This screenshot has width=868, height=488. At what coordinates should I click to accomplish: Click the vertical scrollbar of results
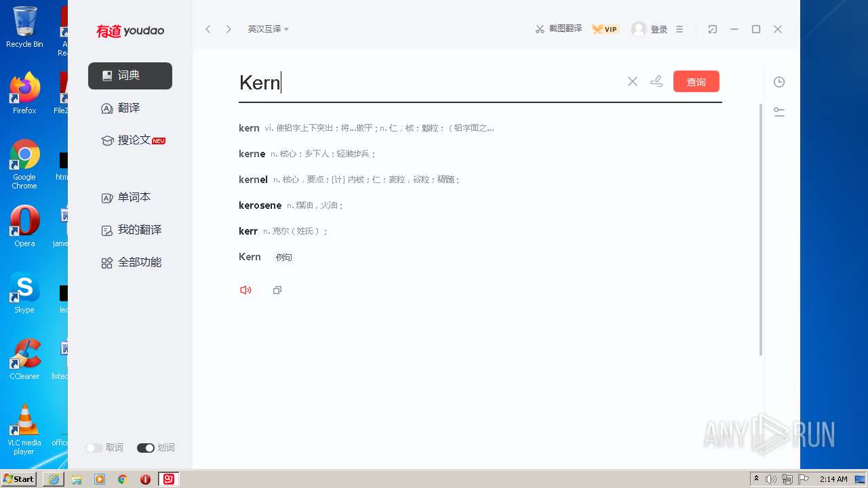[761, 230]
